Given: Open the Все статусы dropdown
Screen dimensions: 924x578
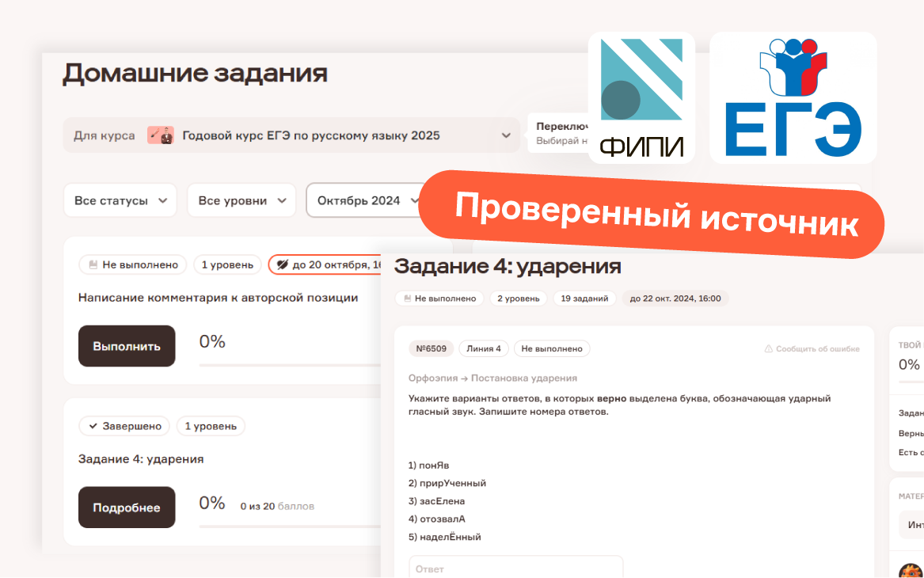Looking at the screenshot, I should [x=120, y=200].
